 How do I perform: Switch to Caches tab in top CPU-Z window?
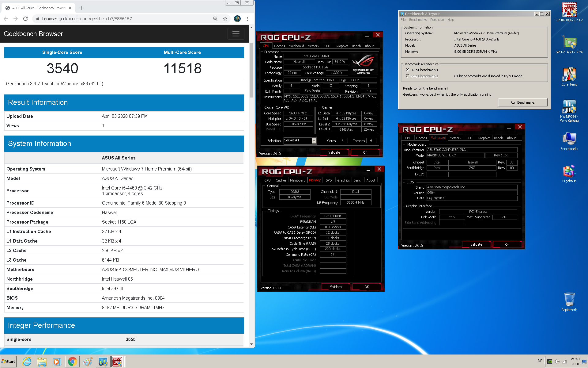[279, 46]
